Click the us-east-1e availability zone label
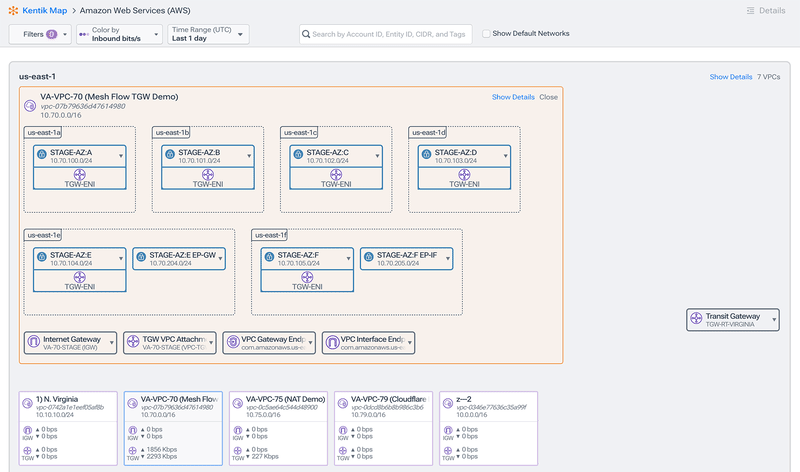The image size is (800, 472). (43, 235)
